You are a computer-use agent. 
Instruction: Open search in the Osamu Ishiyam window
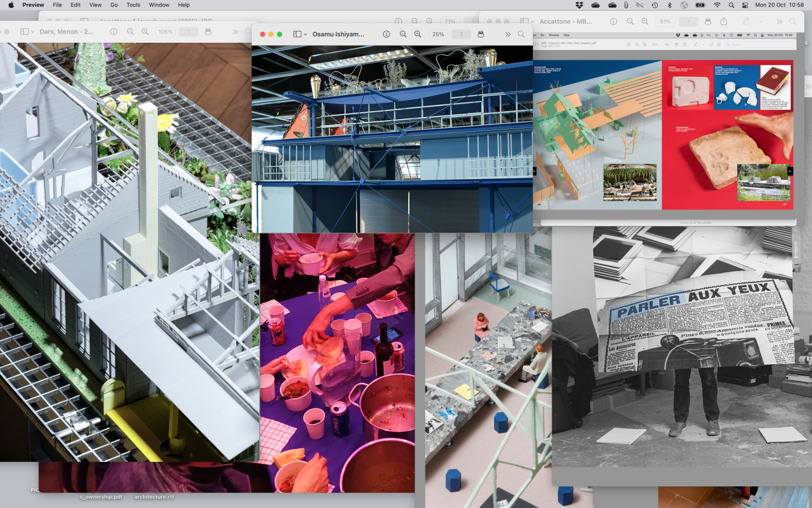pyautogui.click(x=521, y=34)
